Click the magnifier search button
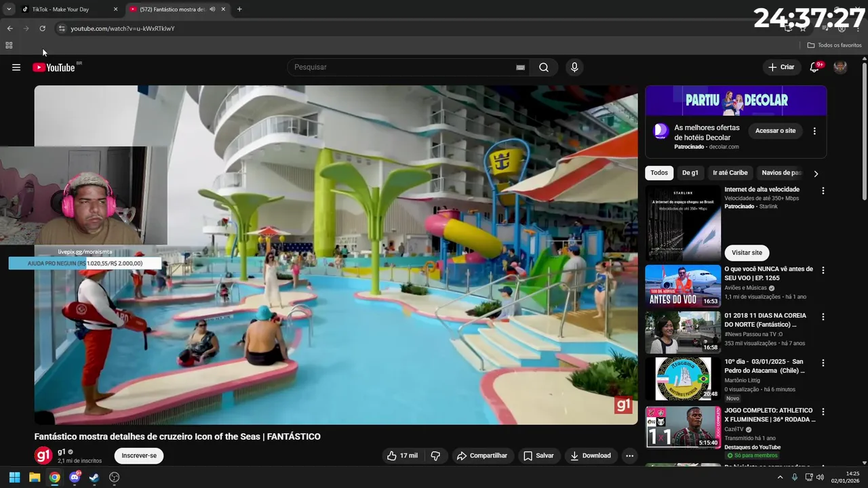The height and width of the screenshot is (488, 868). [x=544, y=67]
